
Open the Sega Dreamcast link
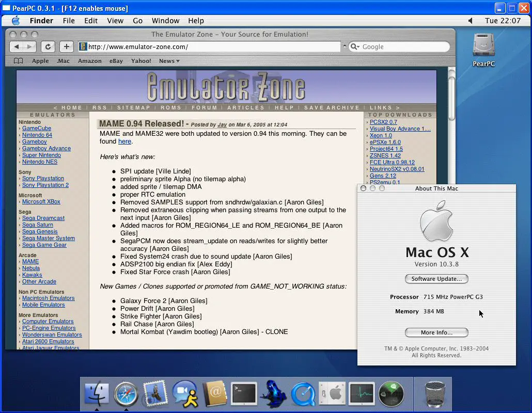(43, 218)
